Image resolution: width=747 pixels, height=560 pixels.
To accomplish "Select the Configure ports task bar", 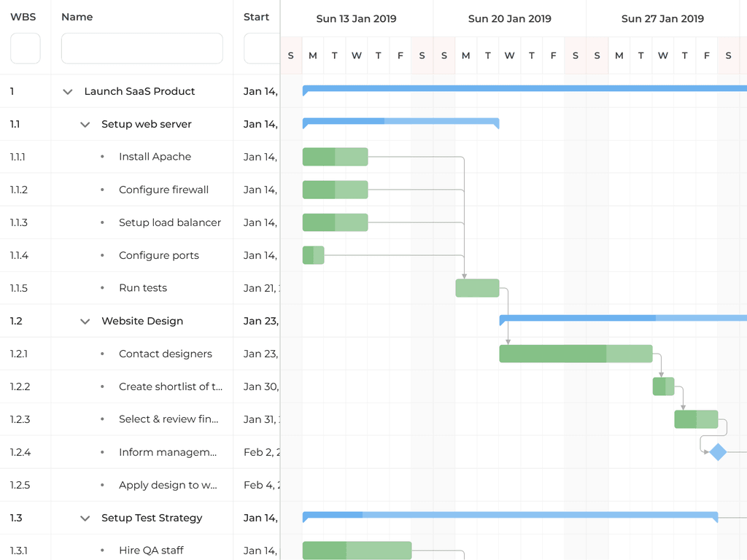I will 313,255.
